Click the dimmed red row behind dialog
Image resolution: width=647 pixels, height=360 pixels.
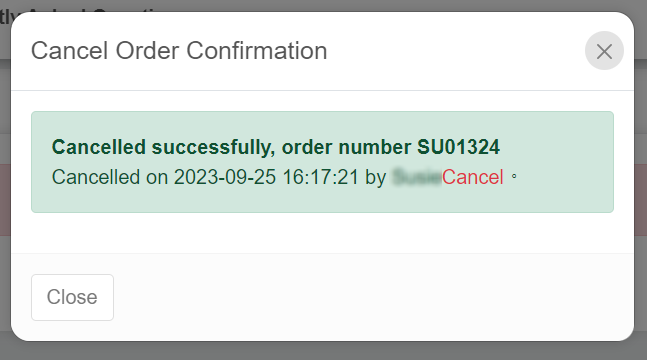(5, 200)
